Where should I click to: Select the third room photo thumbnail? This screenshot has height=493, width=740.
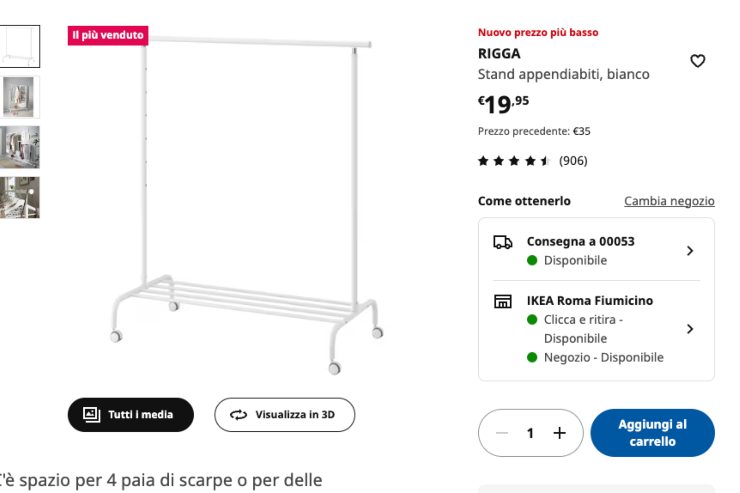click(x=20, y=147)
